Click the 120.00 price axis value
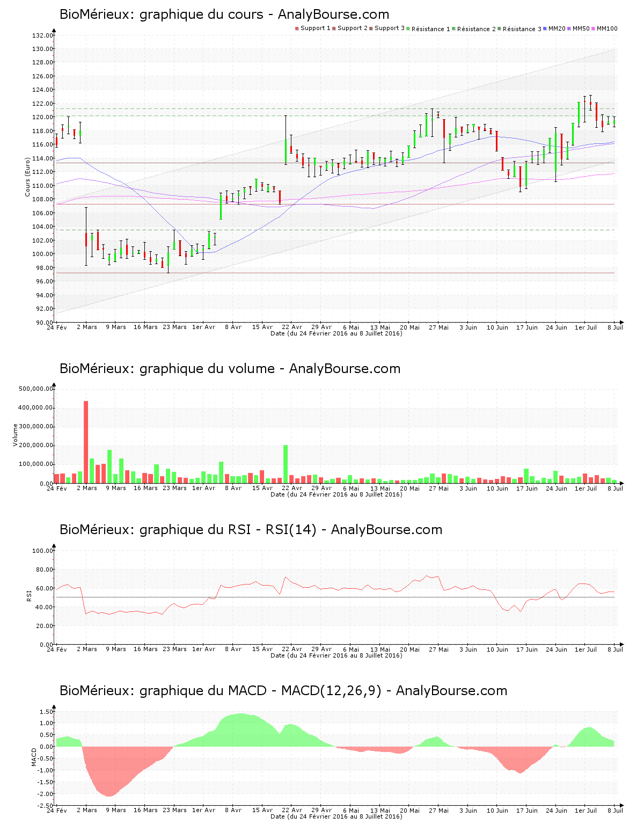 (42, 117)
